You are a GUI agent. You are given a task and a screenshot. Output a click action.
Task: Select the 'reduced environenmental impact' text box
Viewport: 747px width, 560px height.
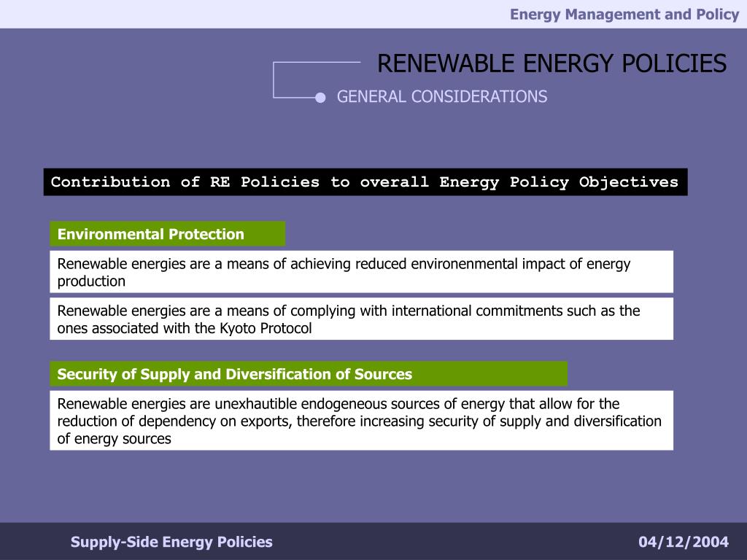point(362,272)
